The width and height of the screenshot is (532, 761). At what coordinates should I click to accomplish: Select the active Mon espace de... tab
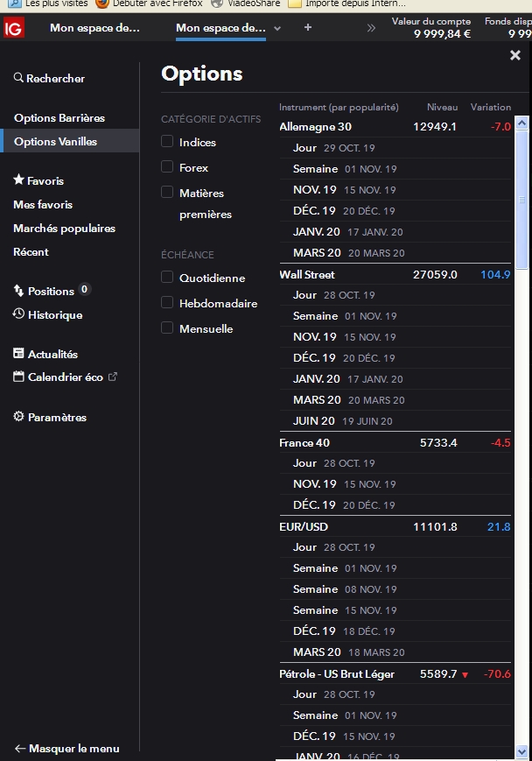(x=220, y=28)
